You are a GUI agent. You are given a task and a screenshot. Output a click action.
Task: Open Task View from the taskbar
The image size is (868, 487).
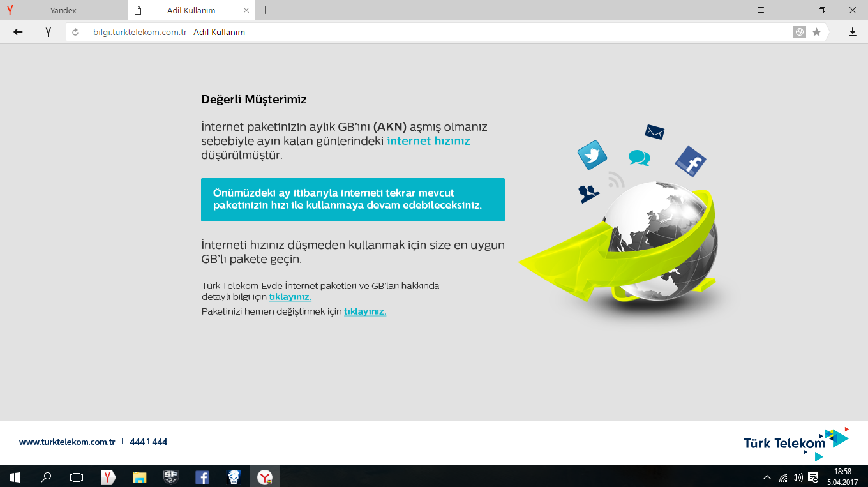76,476
